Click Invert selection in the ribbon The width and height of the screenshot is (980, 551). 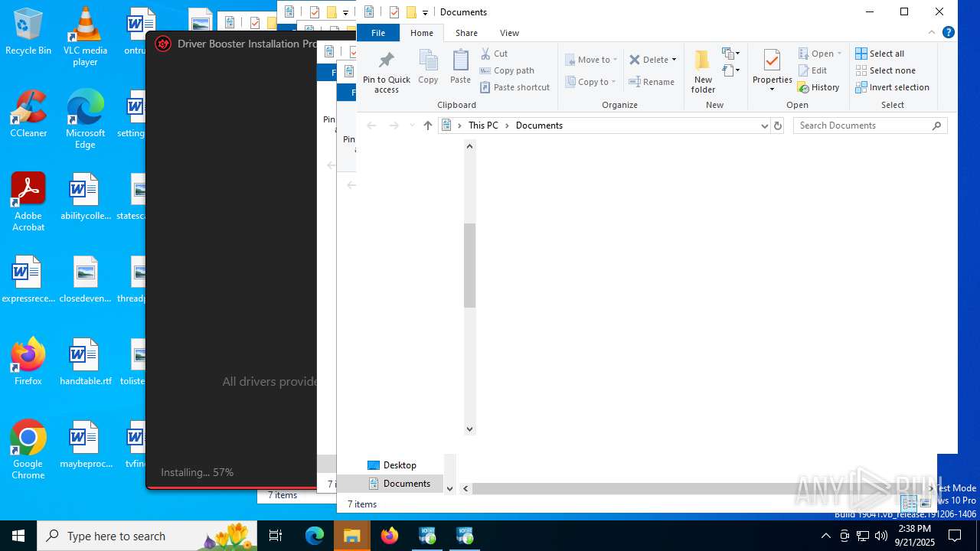[x=892, y=87]
